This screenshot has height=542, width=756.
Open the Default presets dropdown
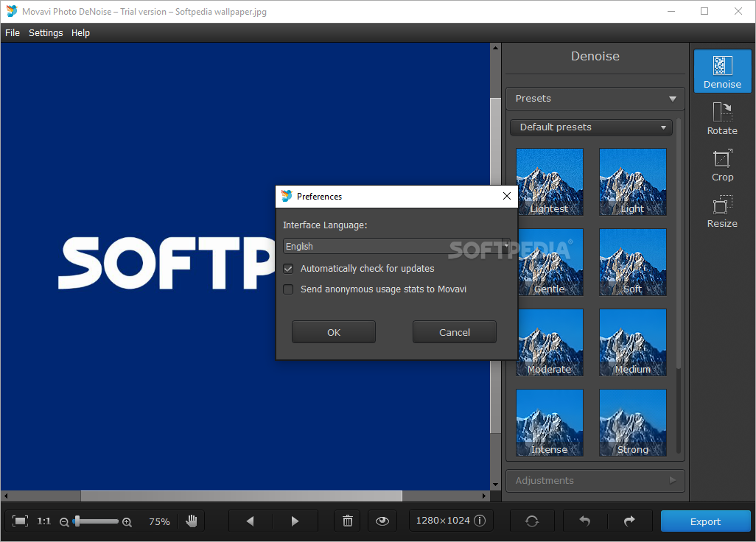pyautogui.click(x=591, y=127)
